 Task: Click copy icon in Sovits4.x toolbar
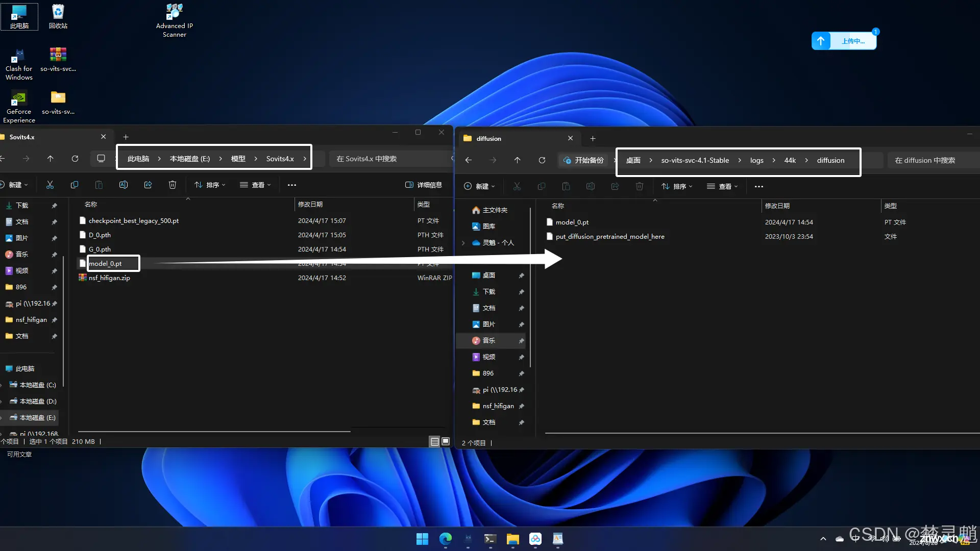click(74, 185)
